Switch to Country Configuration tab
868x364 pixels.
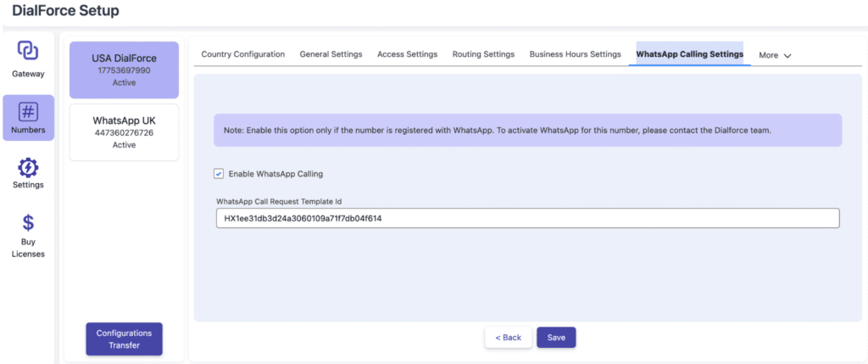242,54
